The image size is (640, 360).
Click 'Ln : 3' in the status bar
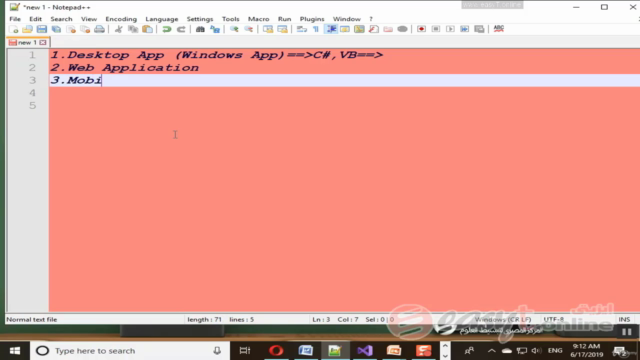click(321, 319)
